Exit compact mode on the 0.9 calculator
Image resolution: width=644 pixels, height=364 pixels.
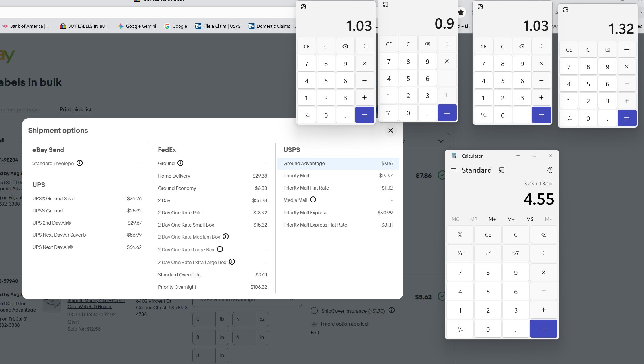tap(386, 4)
